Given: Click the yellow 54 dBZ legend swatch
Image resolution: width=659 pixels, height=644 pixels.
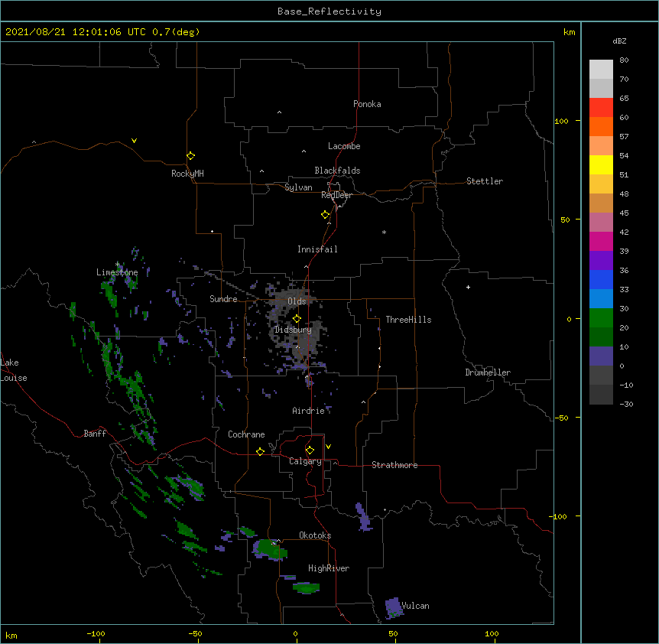Looking at the screenshot, I should coord(601,164).
